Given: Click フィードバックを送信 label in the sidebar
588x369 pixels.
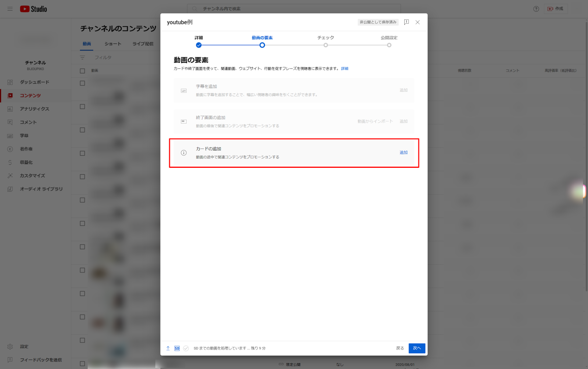Looking at the screenshot, I should 41,360.
